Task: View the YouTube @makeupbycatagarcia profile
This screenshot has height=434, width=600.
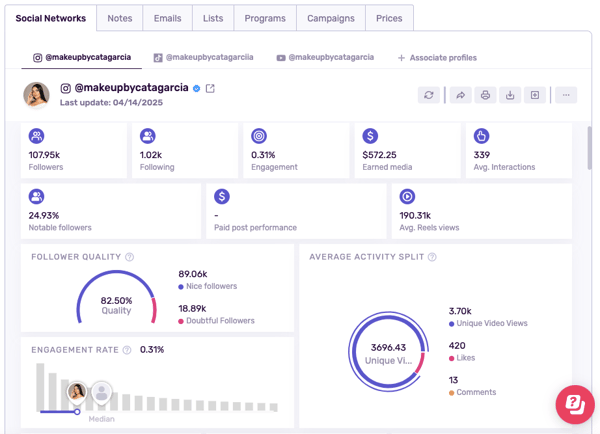Action: 325,58
